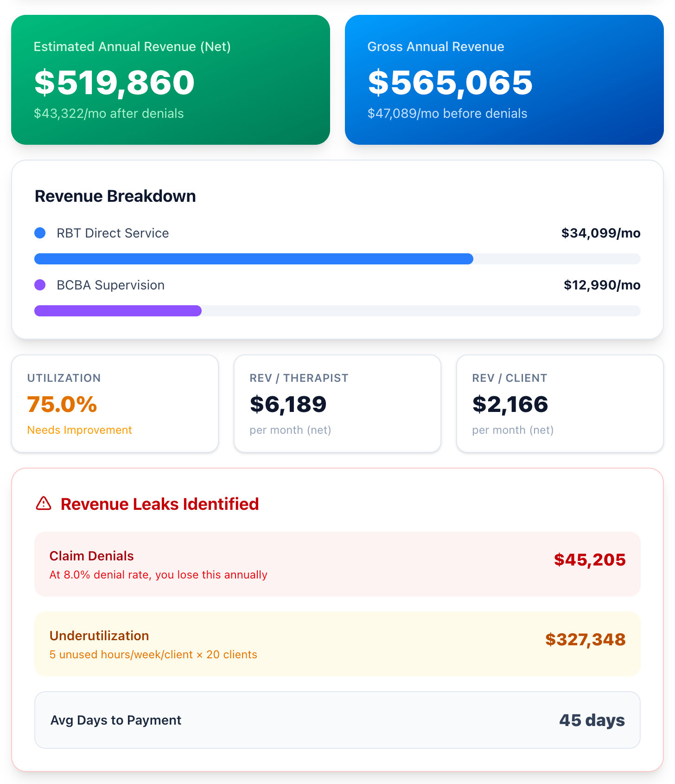Click the purple BCBA Supervision progress bar
Image resolution: width=675 pixels, height=784 pixels.
click(118, 311)
